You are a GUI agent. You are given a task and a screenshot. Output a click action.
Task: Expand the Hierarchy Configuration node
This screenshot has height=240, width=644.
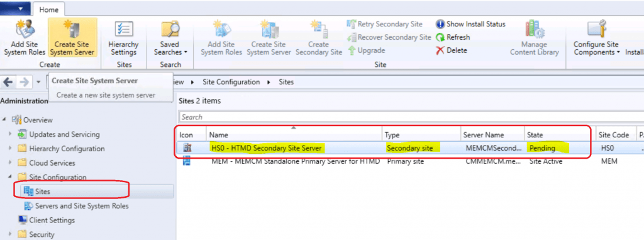tap(10, 149)
